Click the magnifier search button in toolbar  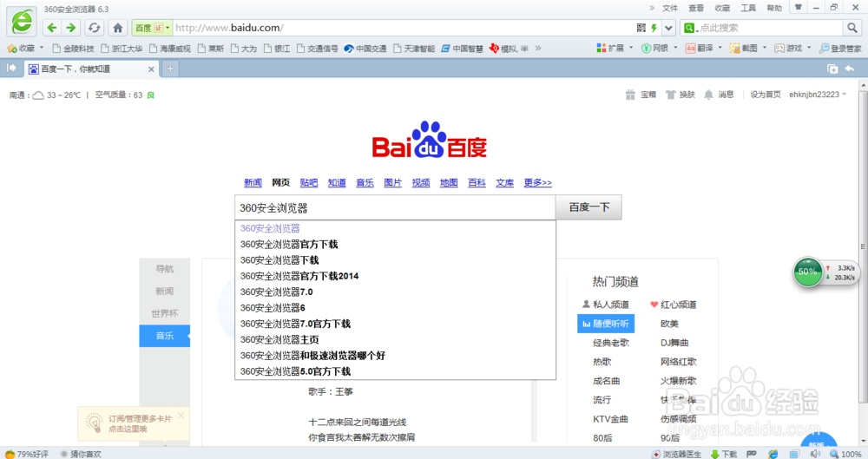coord(852,28)
